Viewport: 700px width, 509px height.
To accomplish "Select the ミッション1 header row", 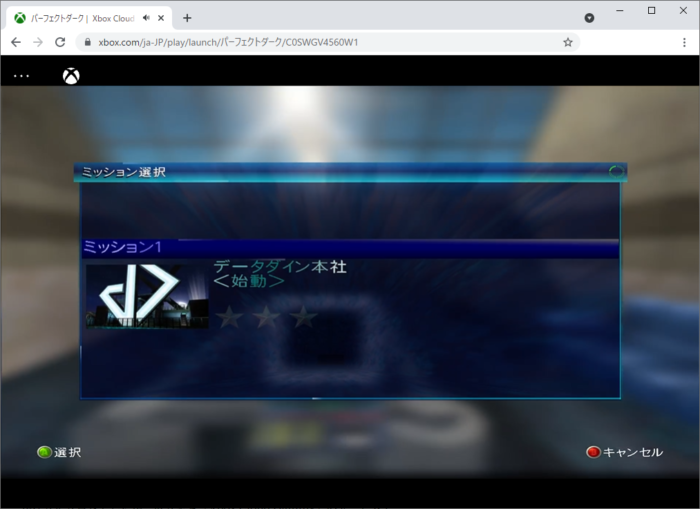I will coord(350,247).
